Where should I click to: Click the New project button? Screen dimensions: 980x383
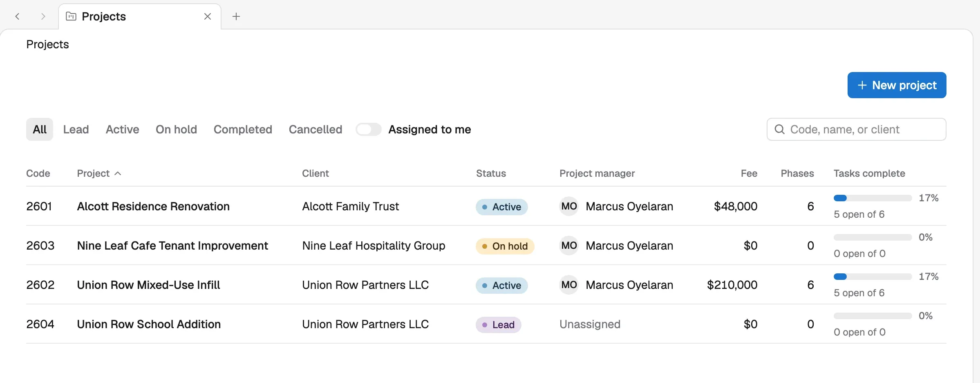pyautogui.click(x=897, y=85)
